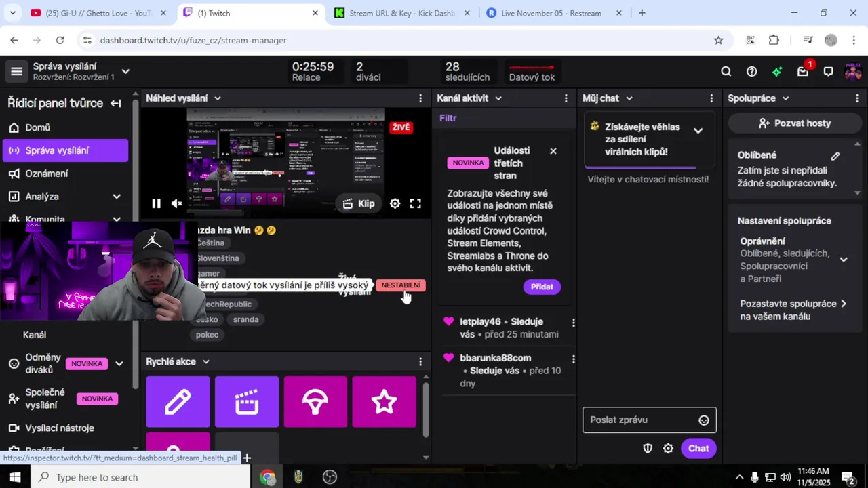Open options for letplay46 follow event
Image resolution: width=868 pixels, height=488 pixels.
pyautogui.click(x=573, y=323)
